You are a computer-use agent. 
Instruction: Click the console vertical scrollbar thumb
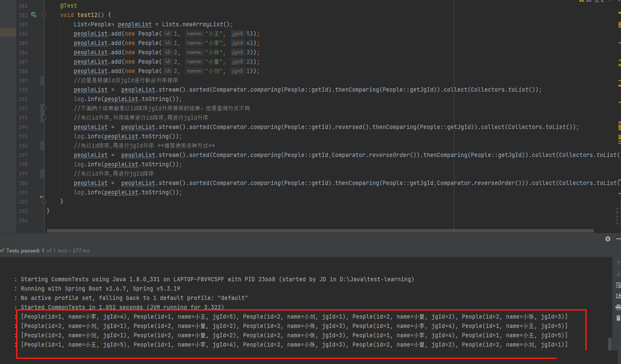pyautogui.click(x=610, y=344)
